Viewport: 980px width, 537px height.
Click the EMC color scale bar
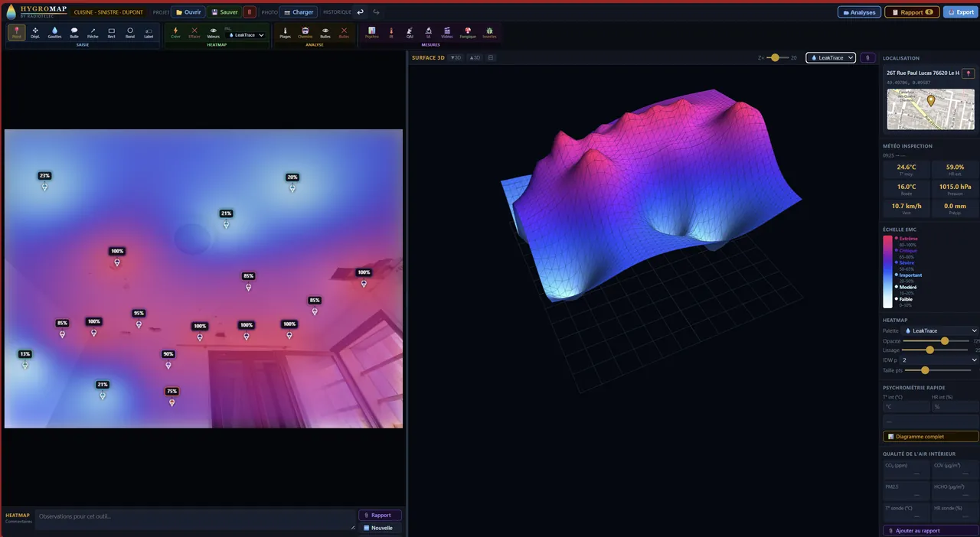pyautogui.click(x=887, y=271)
